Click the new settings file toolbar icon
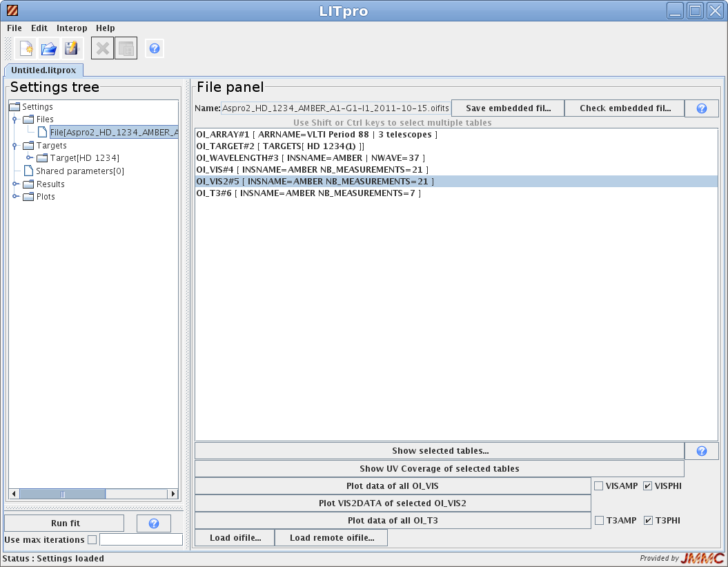This screenshot has height=567, width=728. click(26, 48)
